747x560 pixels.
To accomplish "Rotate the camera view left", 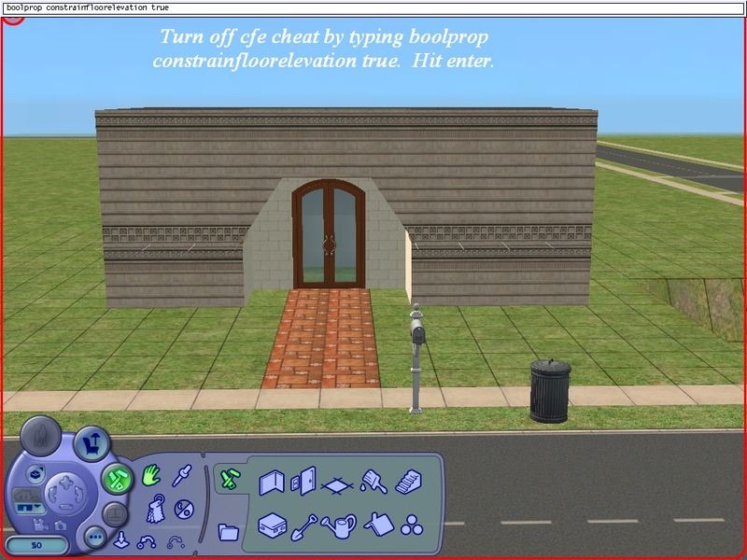I will (53, 495).
